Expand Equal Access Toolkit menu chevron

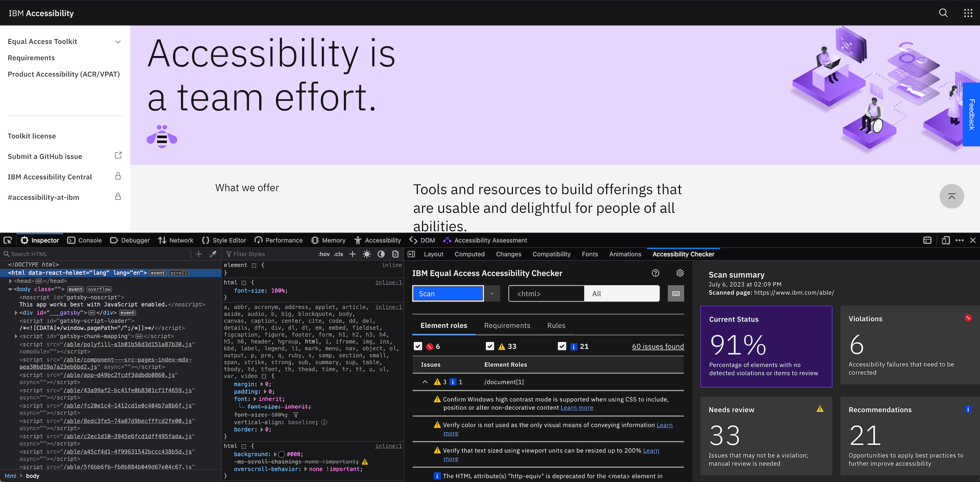pyautogui.click(x=118, y=42)
